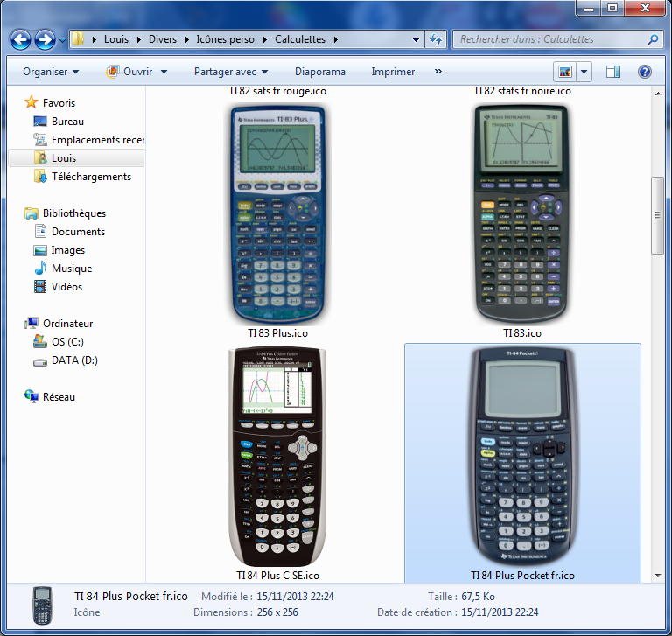Show more toolbar commands chevron
This screenshot has width=672, height=636.
coord(438,71)
